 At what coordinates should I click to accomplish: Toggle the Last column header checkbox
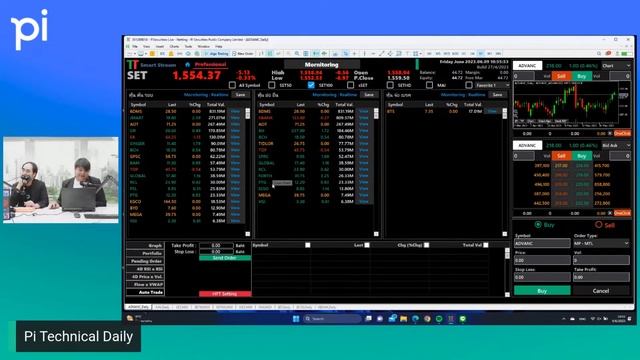[367, 245]
